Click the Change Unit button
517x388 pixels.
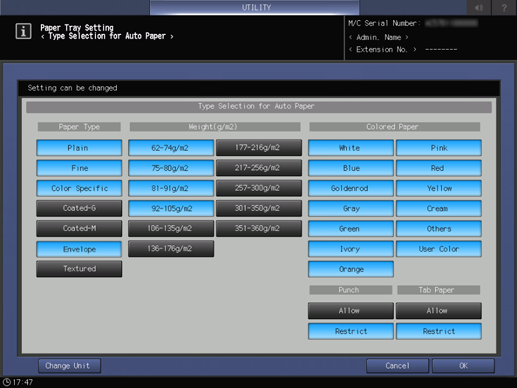point(69,366)
